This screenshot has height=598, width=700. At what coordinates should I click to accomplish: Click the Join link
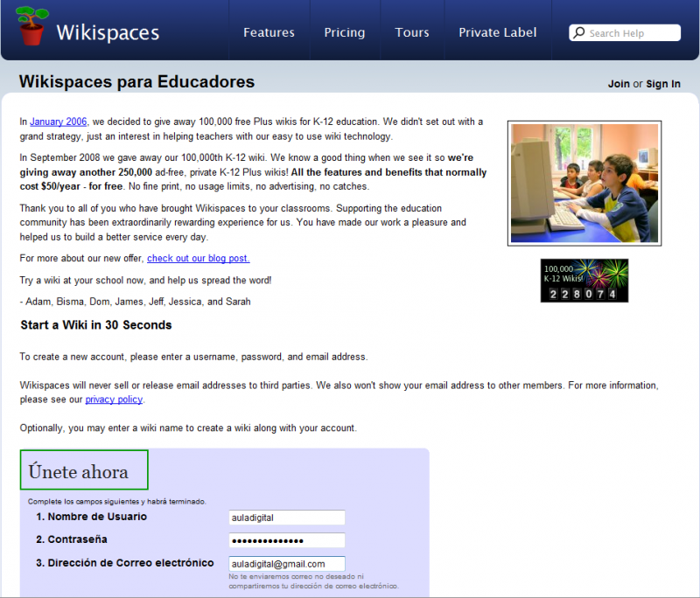pos(619,84)
